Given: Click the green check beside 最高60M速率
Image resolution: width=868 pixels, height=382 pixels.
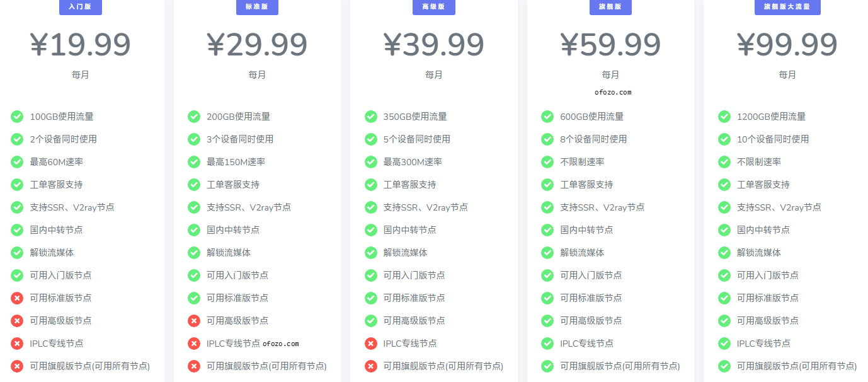Looking at the screenshot, I should click(x=17, y=162).
